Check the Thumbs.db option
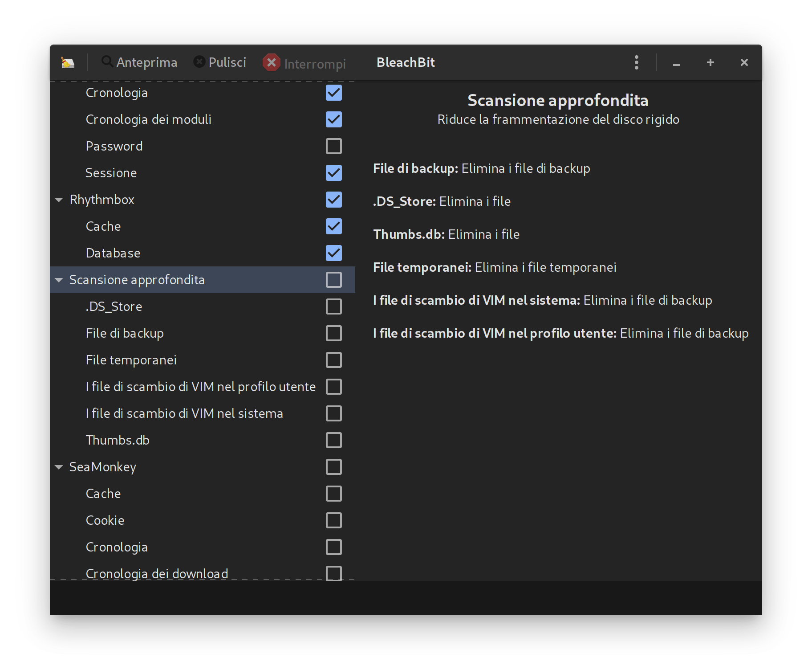This screenshot has width=812, height=670. tap(333, 440)
